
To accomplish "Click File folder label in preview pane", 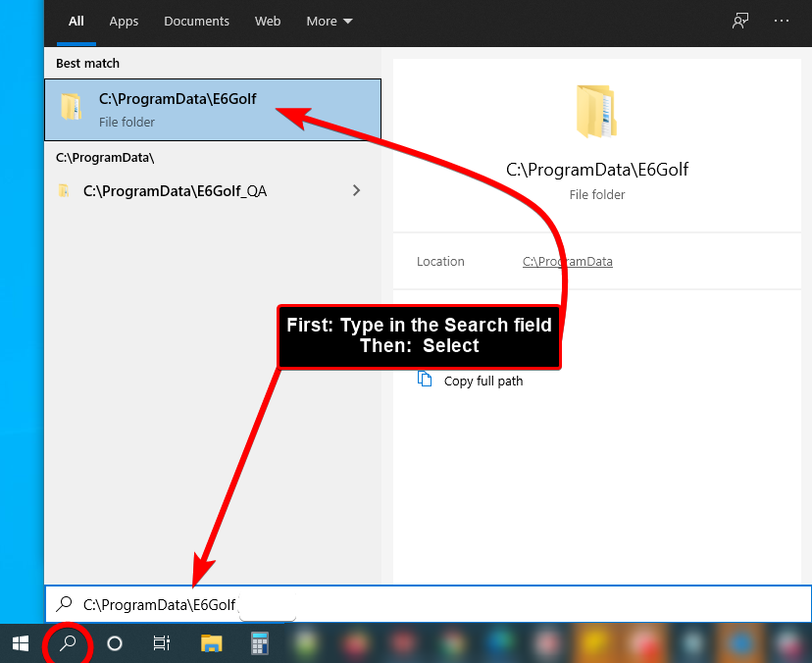I will (597, 195).
